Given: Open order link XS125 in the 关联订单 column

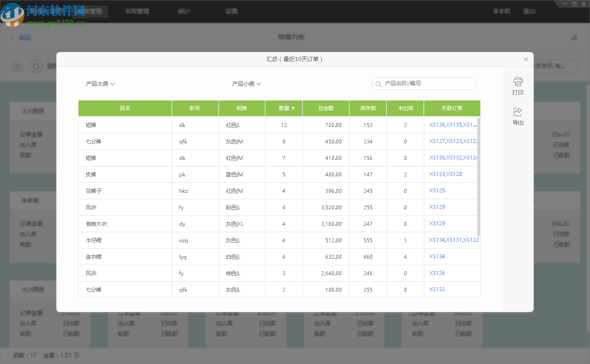Looking at the screenshot, I should click(x=437, y=191).
